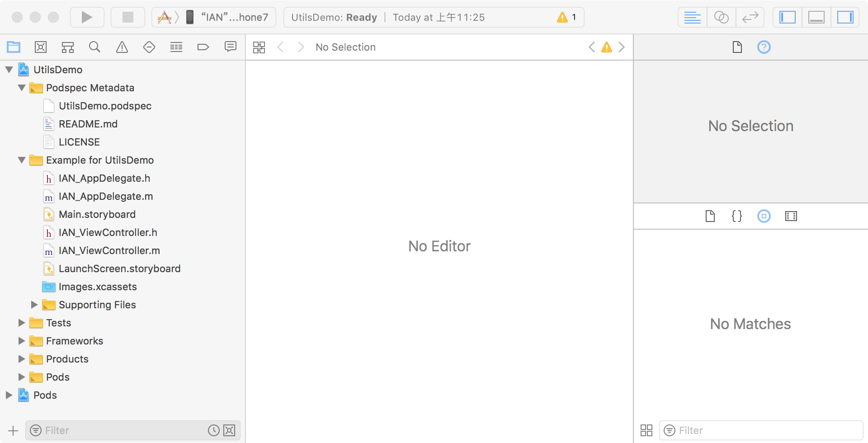Open the scheme selector next to IAN iPhone7
The height and width of the screenshot is (443, 868).
click(x=164, y=17)
